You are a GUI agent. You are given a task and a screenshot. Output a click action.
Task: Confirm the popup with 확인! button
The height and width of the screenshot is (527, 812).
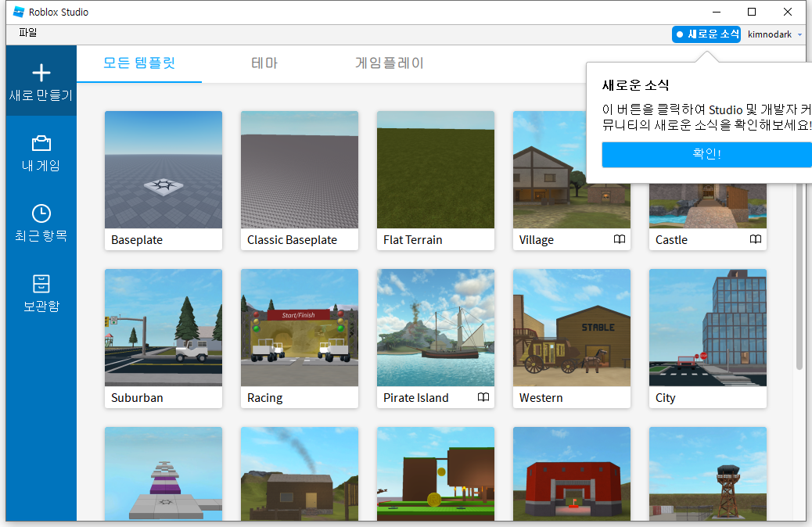point(707,154)
